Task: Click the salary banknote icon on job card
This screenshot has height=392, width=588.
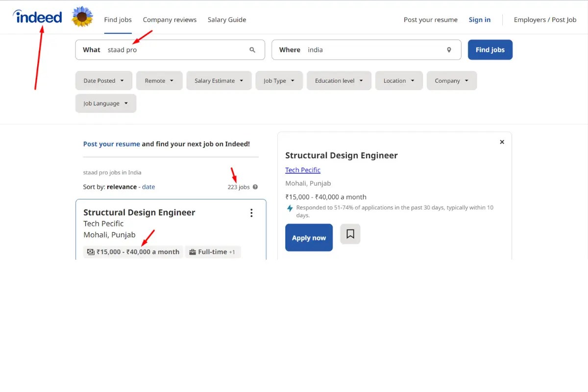Action: click(91, 252)
